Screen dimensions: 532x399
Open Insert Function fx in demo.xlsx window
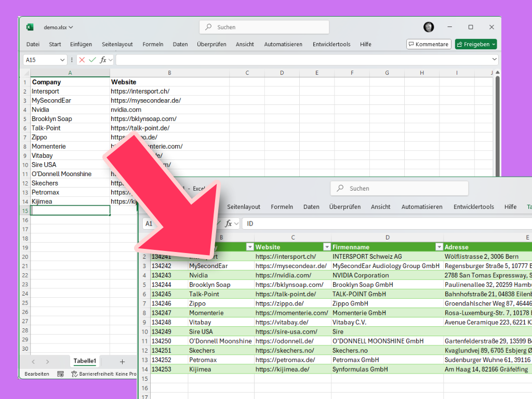point(103,60)
